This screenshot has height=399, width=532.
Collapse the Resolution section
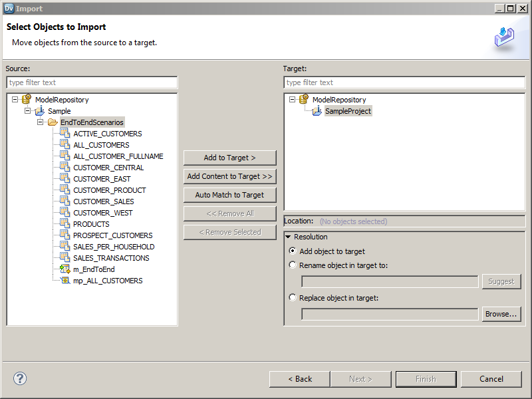288,237
